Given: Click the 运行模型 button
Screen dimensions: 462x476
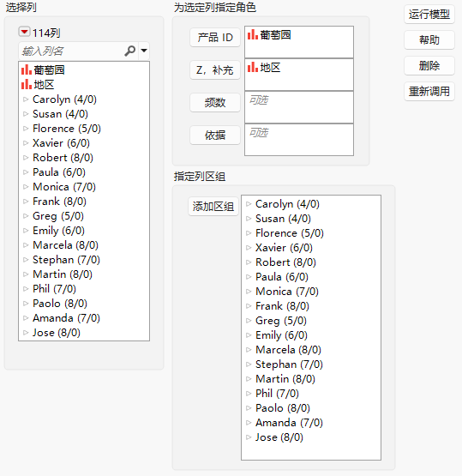Looking at the screenshot, I should point(429,15).
